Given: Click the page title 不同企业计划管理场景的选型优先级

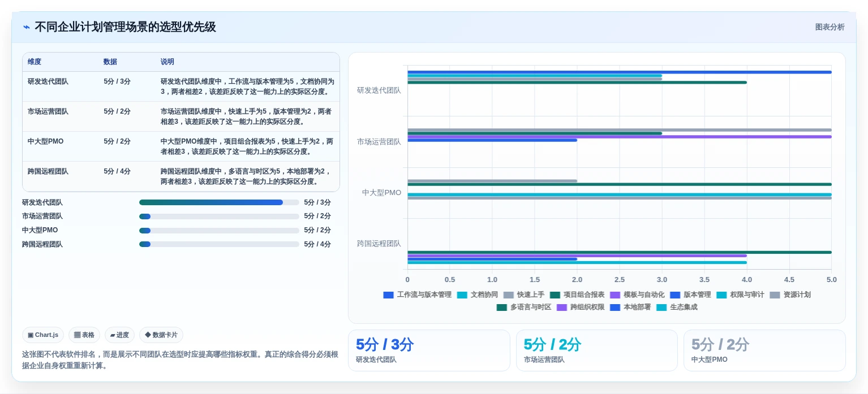Looking at the screenshot, I should (x=126, y=27).
